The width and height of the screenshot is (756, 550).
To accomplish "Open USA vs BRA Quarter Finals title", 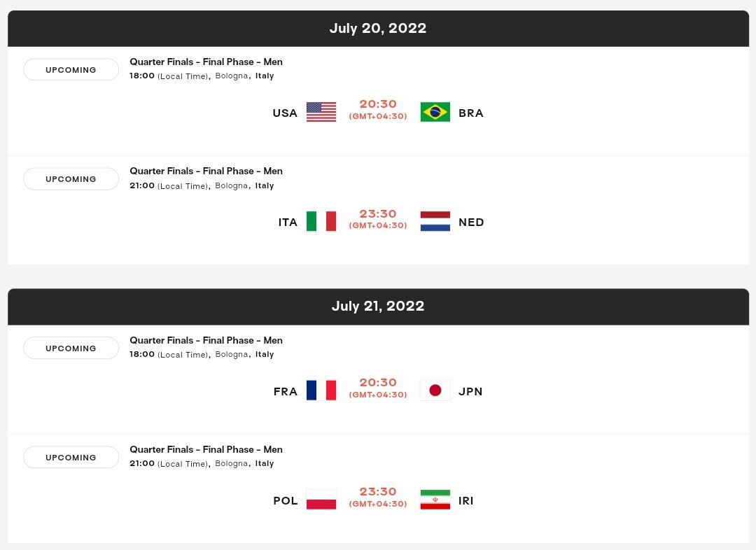I will point(206,62).
